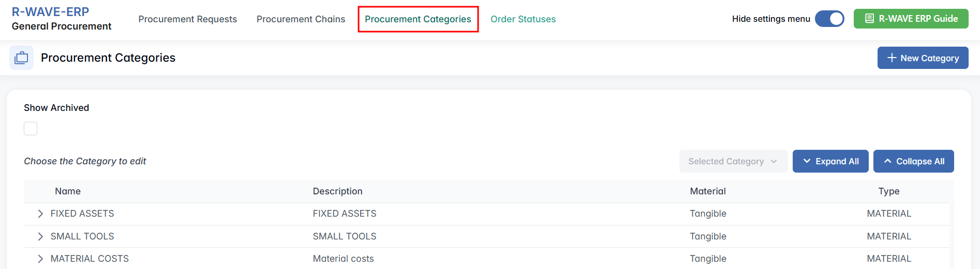Select the FIXED ASSETS row name
Screen dimensions: 980x269
[82, 214]
